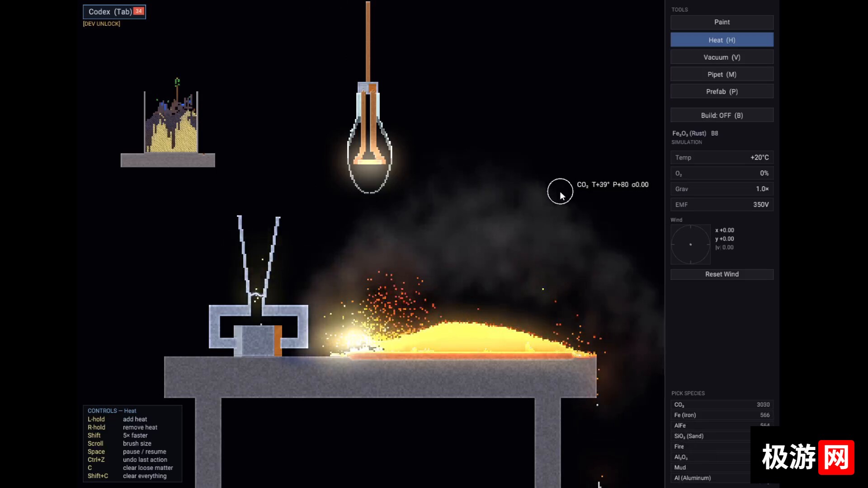The image size is (868, 488).
Task: Pick the Fe (Iron) species row
Action: point(722,415)
